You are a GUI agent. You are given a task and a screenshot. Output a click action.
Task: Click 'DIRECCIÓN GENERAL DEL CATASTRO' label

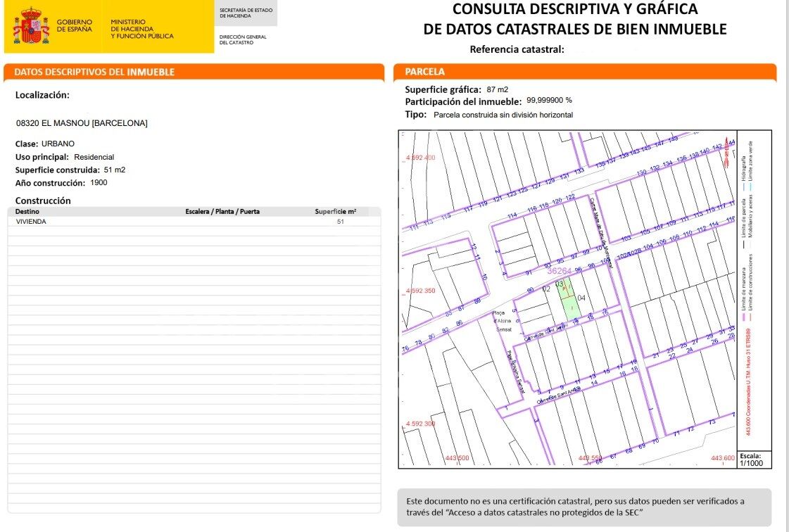click(x=243, y=40)
